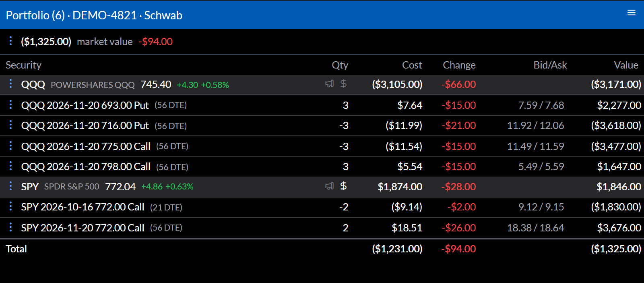Click QQQ group change -$66.00
Image resolution: width=644 pixels, height=283 pixels.
tap(458, 84)
